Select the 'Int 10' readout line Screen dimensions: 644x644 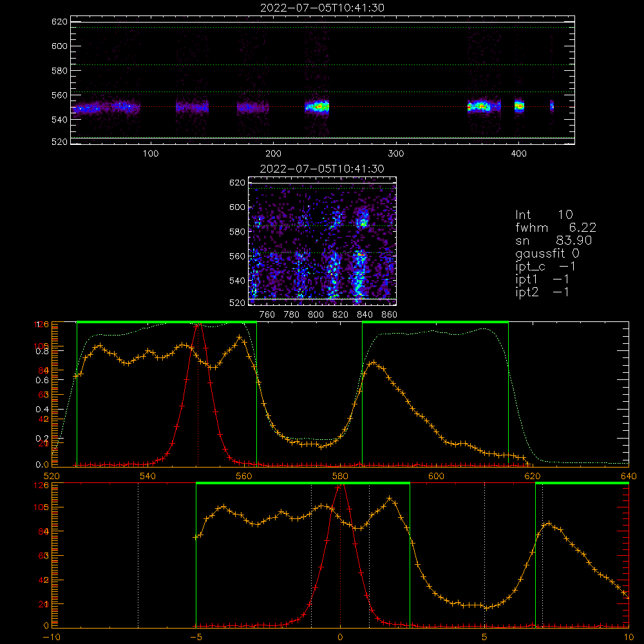pos(544,214)
